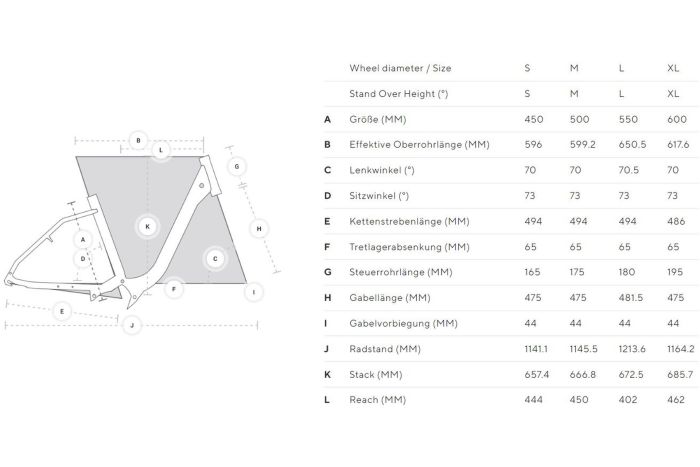Click the circled F bottom bracket marker
The height and width of the screenshot is (467, 700).
coord(174,289)
